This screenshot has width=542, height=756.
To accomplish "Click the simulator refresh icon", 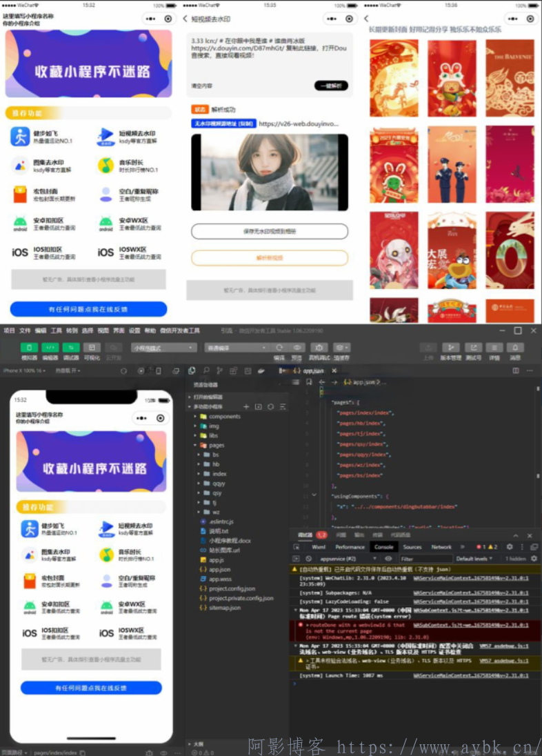I will [x=124, y=371].
